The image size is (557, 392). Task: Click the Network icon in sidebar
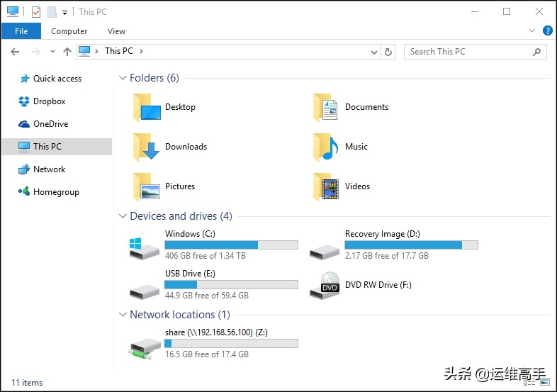pyautogui.click(x=24, y=169)
